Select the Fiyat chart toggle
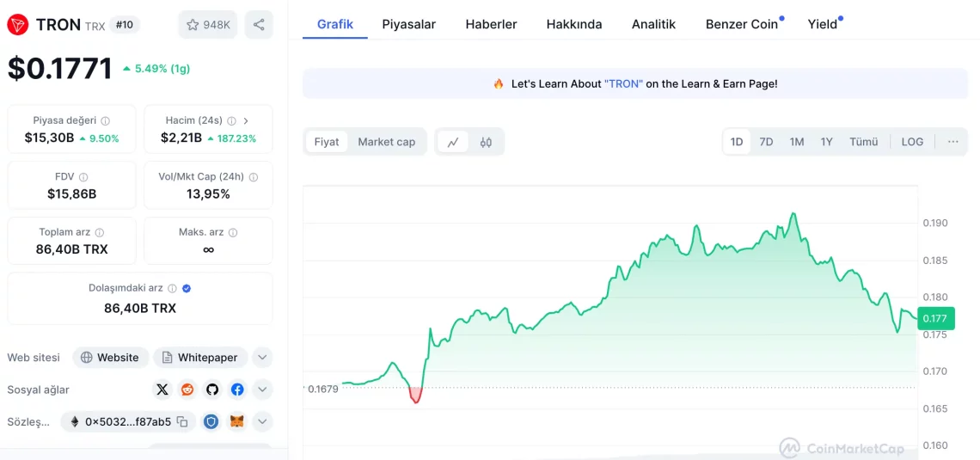Screen dimensions: 980x460 click(x=327, y=142)
